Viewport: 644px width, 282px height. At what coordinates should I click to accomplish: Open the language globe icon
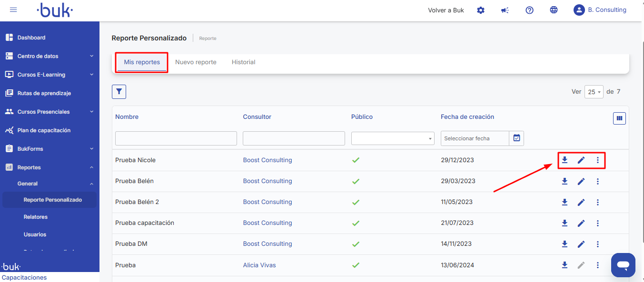[x=554, y=10]
